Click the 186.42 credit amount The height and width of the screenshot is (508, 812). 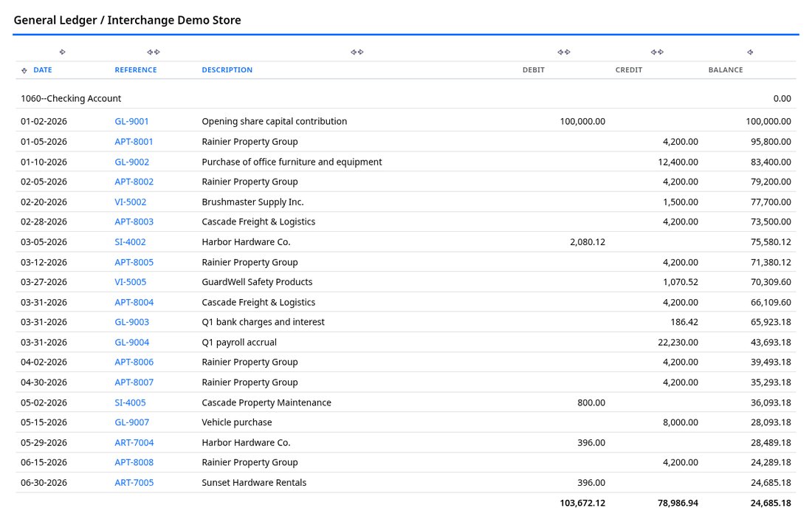coord(684,322)
